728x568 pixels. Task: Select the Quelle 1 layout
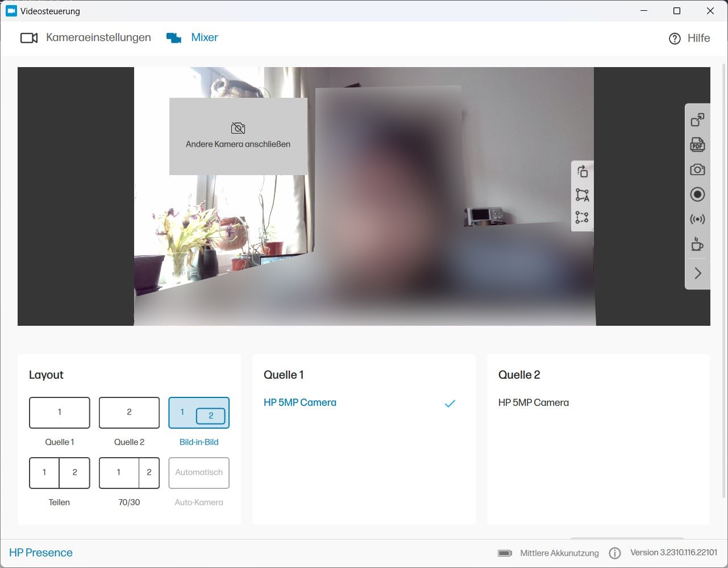[60, 413]
